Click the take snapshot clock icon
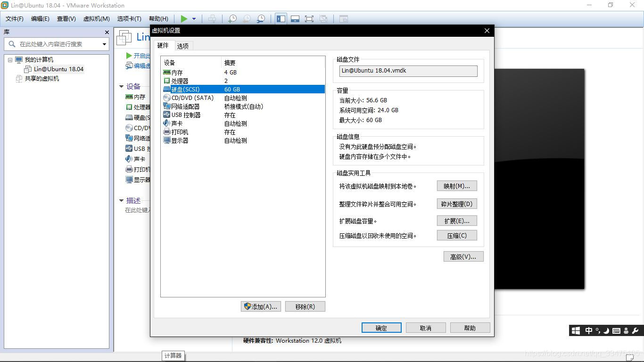This screenshot has height=362, width=644. pyautogui.click(x=232, y=19)
